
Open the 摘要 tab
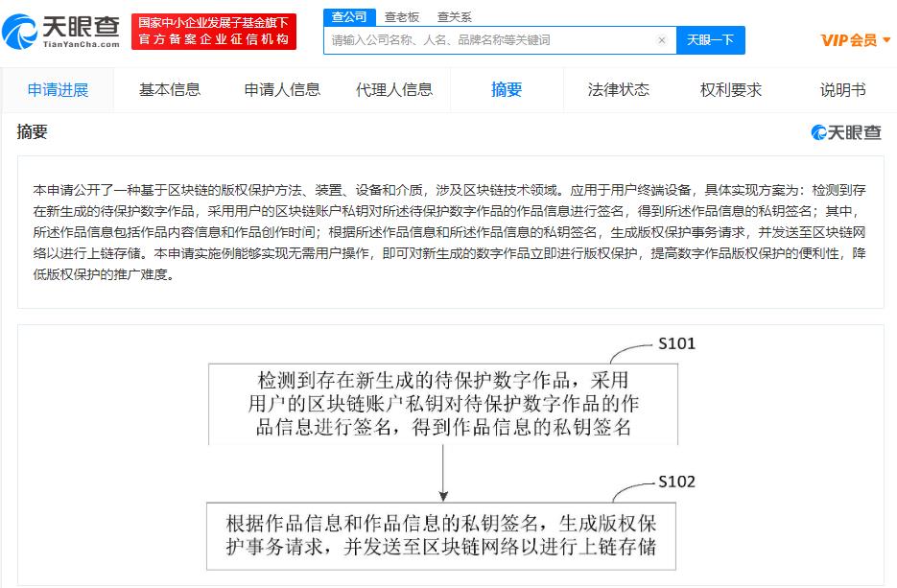pos(507,90)
